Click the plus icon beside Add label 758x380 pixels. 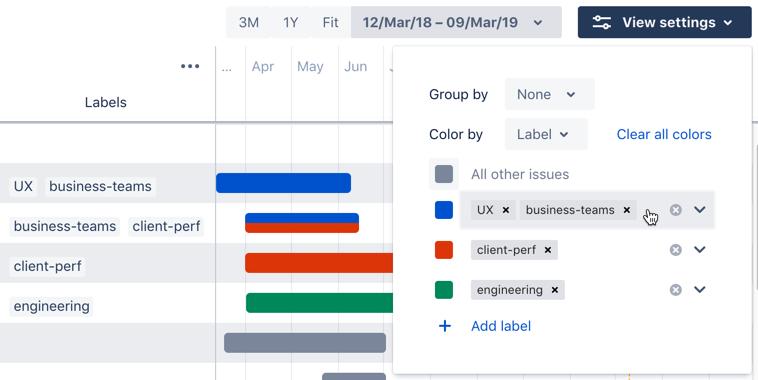click(x=445, y=326)
